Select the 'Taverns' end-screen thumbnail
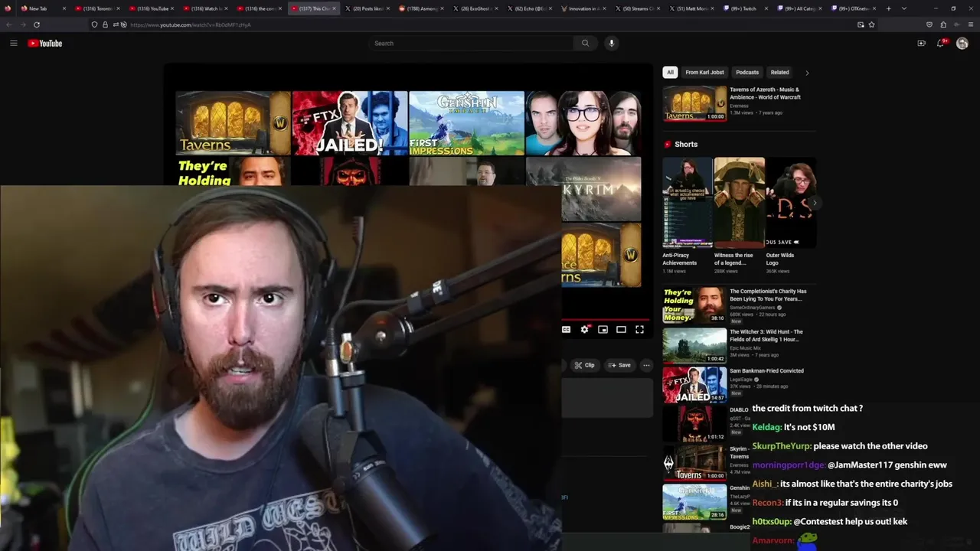Viewport: 980px width, 551px height. 234,122
